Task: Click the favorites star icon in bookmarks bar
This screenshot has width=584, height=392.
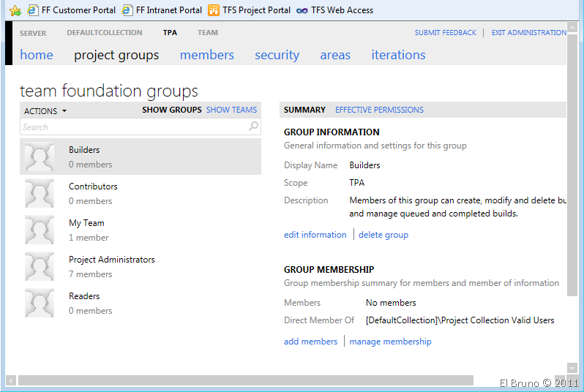Action: 15,10
